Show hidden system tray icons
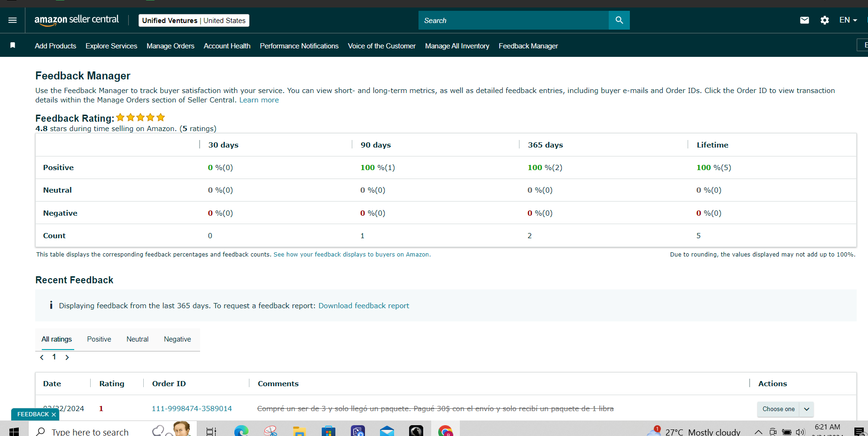Viewport: 868px width, 436px height. click(x=758, y=432)
